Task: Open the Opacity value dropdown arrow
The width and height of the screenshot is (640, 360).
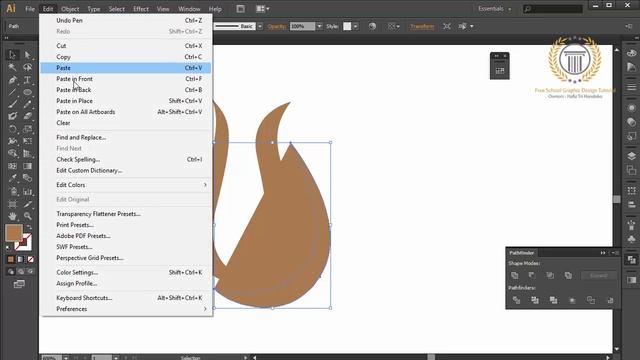Action: [319, 26]
